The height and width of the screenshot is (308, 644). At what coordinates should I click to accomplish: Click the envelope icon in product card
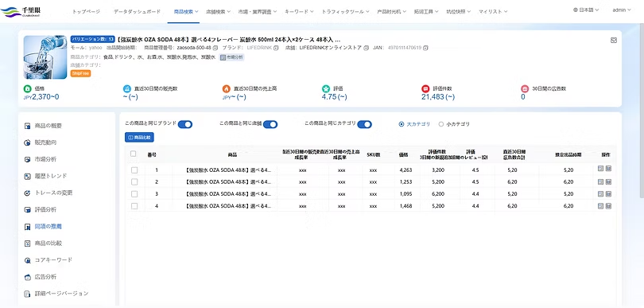[614, 41]
